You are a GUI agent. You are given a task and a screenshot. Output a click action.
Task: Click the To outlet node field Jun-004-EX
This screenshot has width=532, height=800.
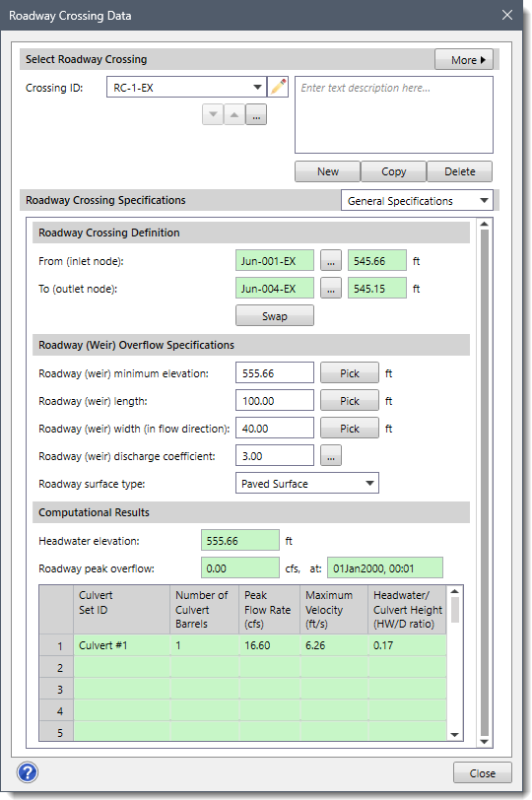pos(275,289)
